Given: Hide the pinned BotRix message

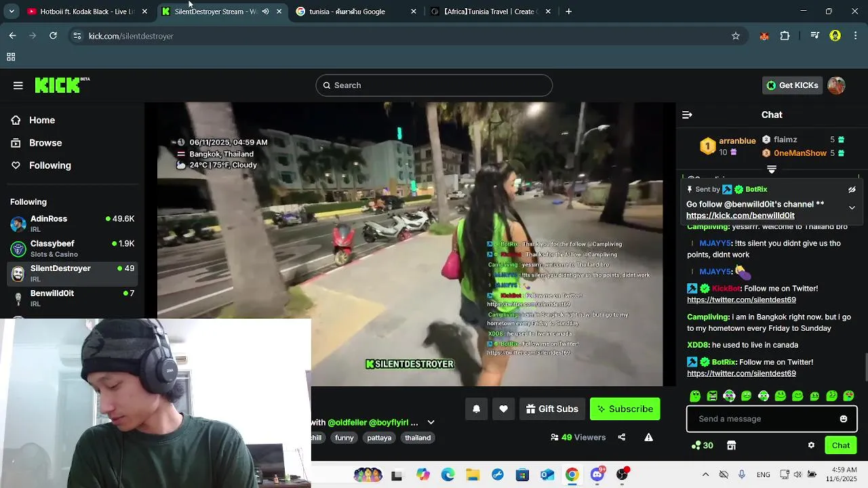Looking at the screenshot, I should click(x=852, y=190).
